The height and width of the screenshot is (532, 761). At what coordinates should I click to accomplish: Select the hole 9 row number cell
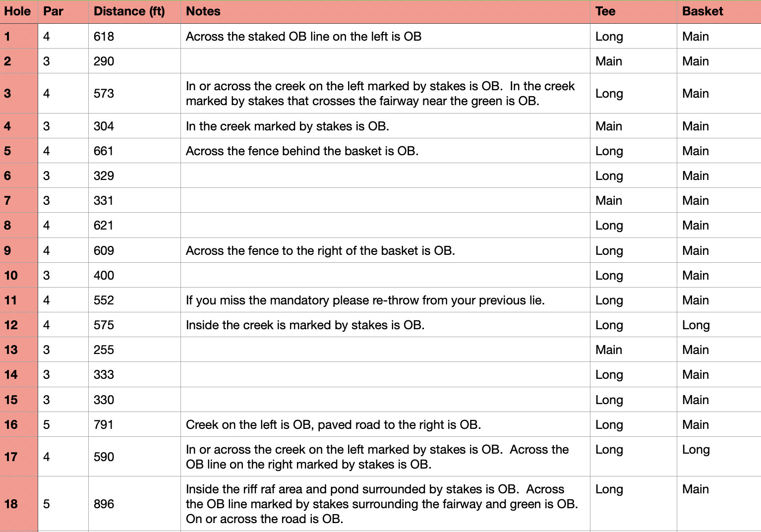[x=8, y=250]
